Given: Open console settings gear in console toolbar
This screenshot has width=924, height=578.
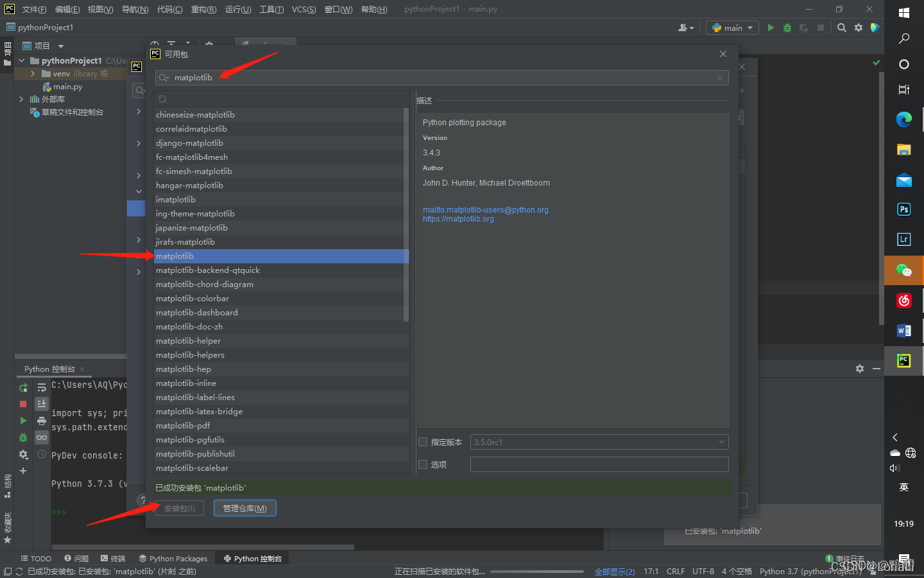Looking at the screenshot, I should click(x=23, y=454).
